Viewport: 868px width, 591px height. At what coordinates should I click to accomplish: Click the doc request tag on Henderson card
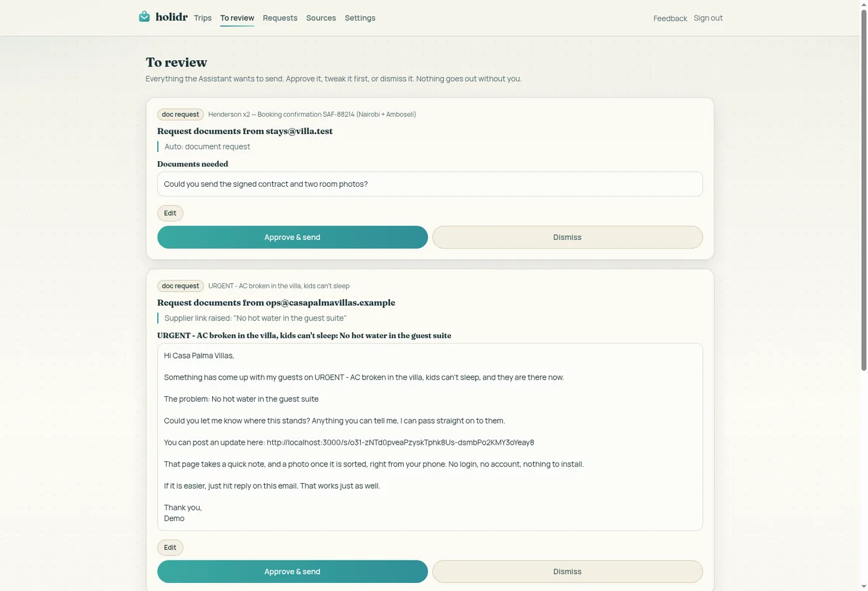coord(180,114)
